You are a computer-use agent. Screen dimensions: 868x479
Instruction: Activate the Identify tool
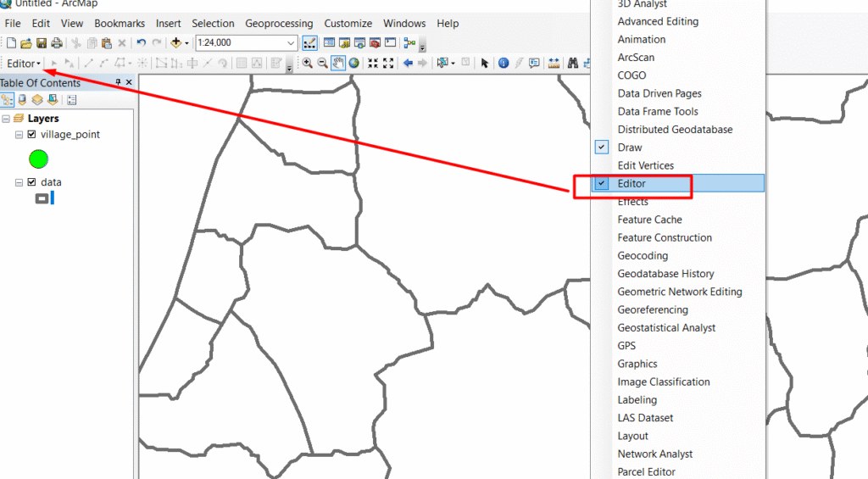[504, 63]
